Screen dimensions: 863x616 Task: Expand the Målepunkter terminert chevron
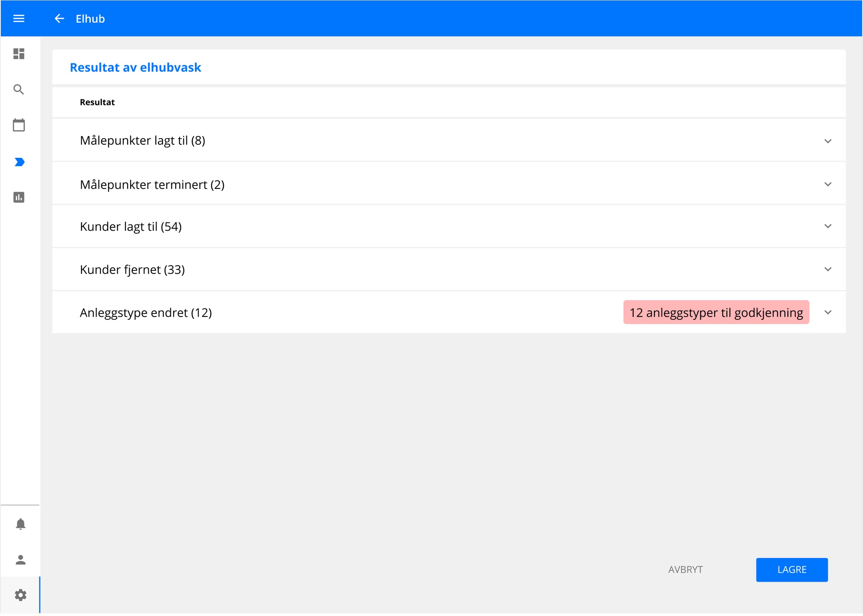click(828, 184)
